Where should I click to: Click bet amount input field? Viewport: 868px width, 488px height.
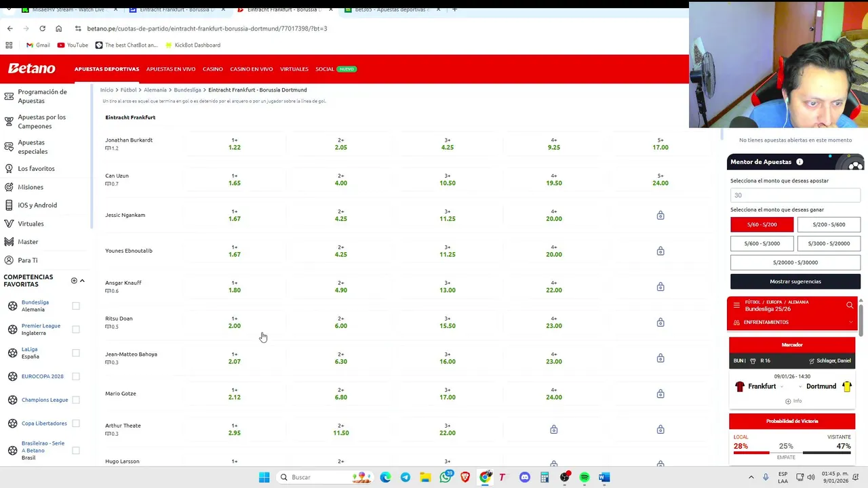pos(795,195)
